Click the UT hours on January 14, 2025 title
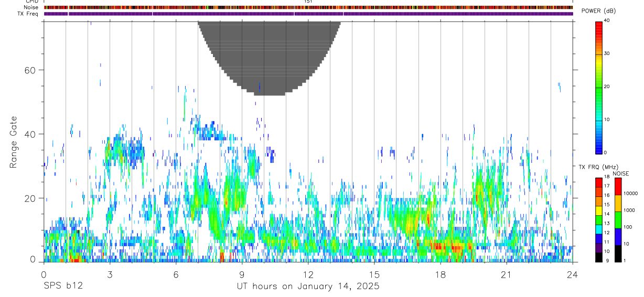This screenshot has height=297, width=644. [308, 287]
